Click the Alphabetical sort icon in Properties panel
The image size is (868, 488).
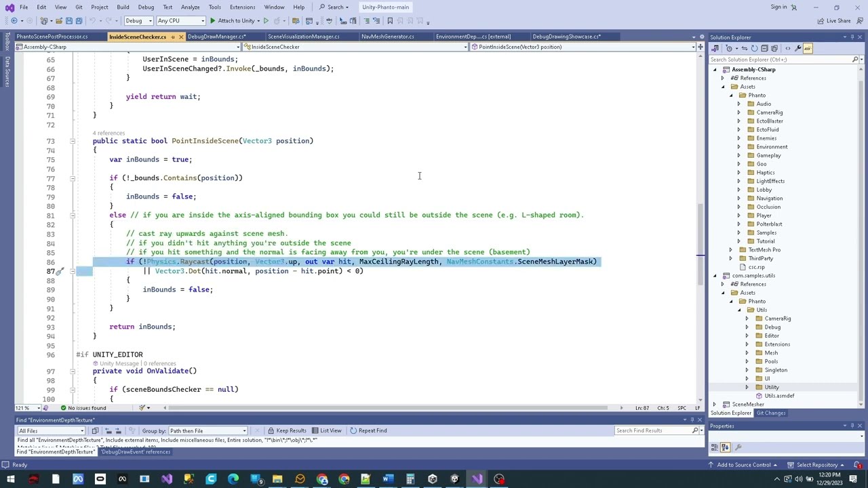pyautogui.click(x=725, y=447)
